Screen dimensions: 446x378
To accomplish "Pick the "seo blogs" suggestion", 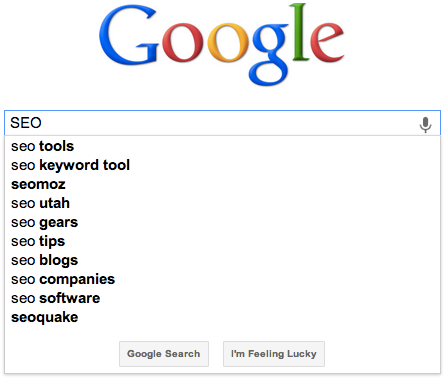I will [222, 260].
